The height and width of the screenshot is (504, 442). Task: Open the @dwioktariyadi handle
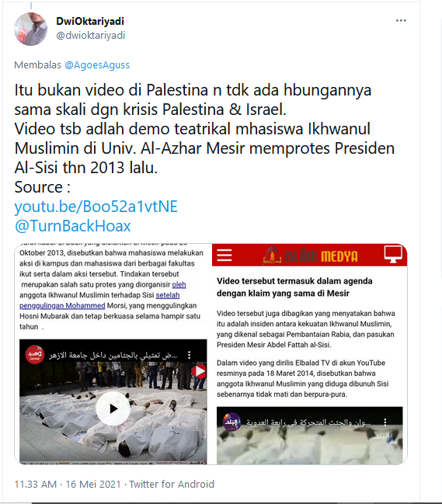click(x=91, y=36)
